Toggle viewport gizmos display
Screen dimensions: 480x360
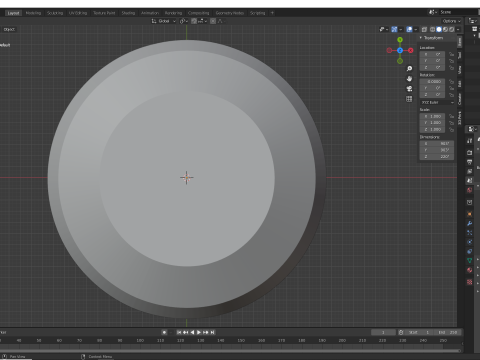click(394, 29)
